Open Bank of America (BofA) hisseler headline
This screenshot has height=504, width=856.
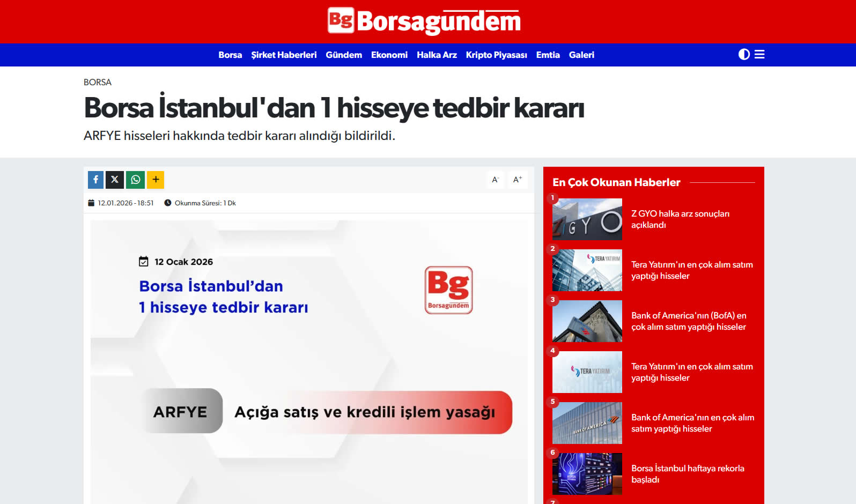coord(689,321)
